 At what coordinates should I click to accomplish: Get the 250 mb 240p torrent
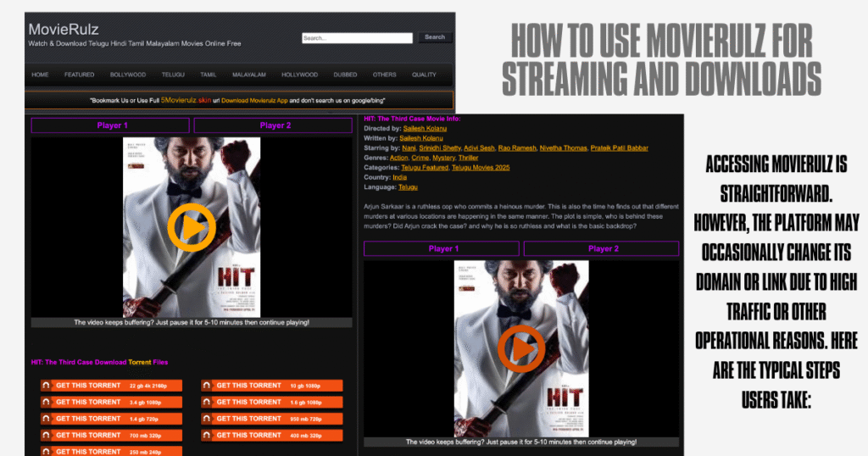[111, 451]
